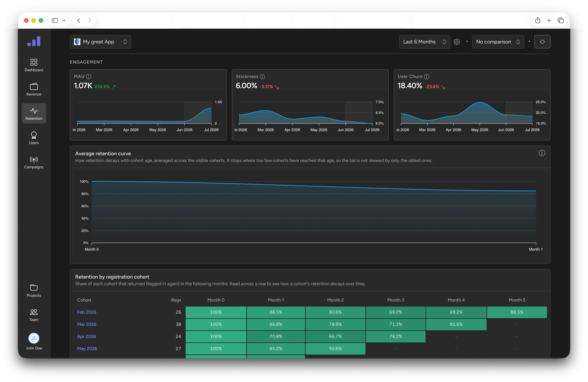Click the Stickiness trend chart
This screenshot has height=382, width=588.
coord(306,113)
